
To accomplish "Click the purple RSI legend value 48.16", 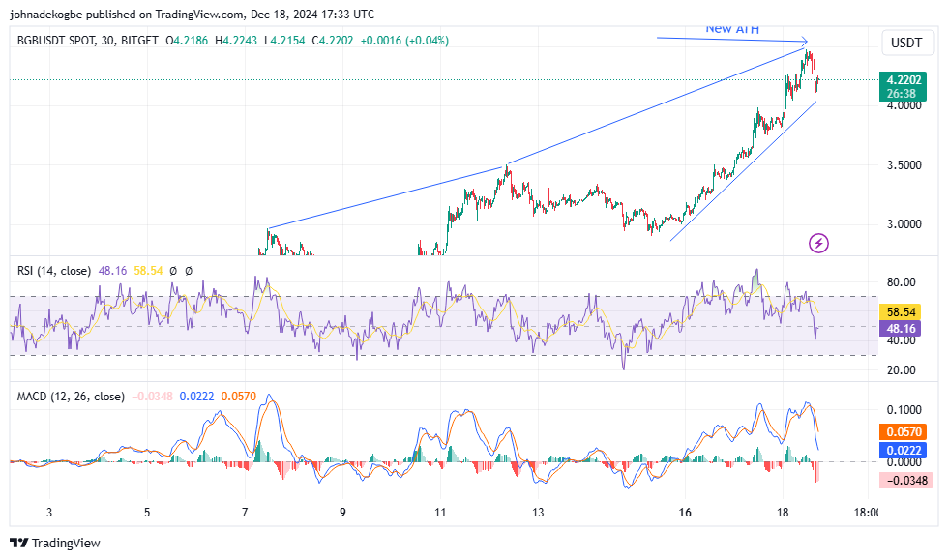I will point(112,271).
